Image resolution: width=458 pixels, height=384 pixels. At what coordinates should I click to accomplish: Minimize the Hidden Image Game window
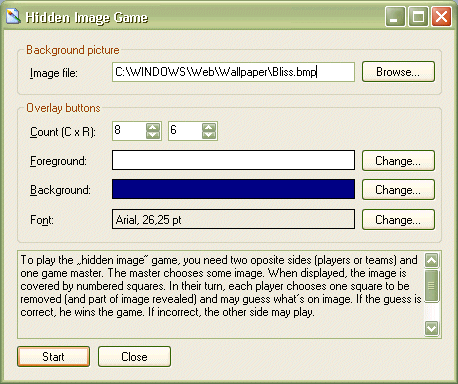pos(395,17)
